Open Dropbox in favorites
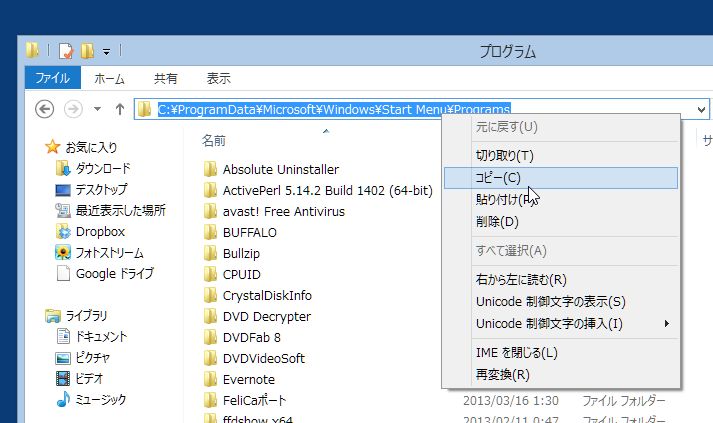Screen dimensions: 713x423 click(x=100, y=232)
